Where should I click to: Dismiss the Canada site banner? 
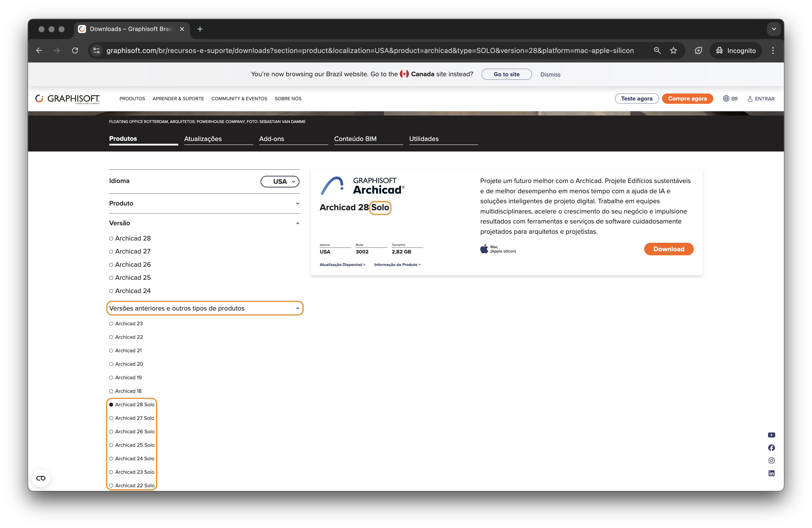pyautogui.click(x=550, y=74)
